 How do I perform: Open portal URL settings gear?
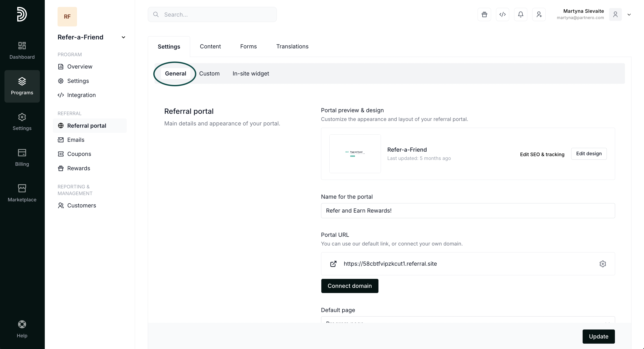(x=603, y=264)
